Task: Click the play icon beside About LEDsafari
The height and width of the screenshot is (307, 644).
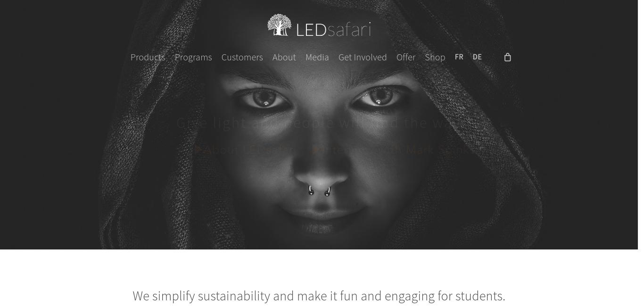Action: coord(198,149)
